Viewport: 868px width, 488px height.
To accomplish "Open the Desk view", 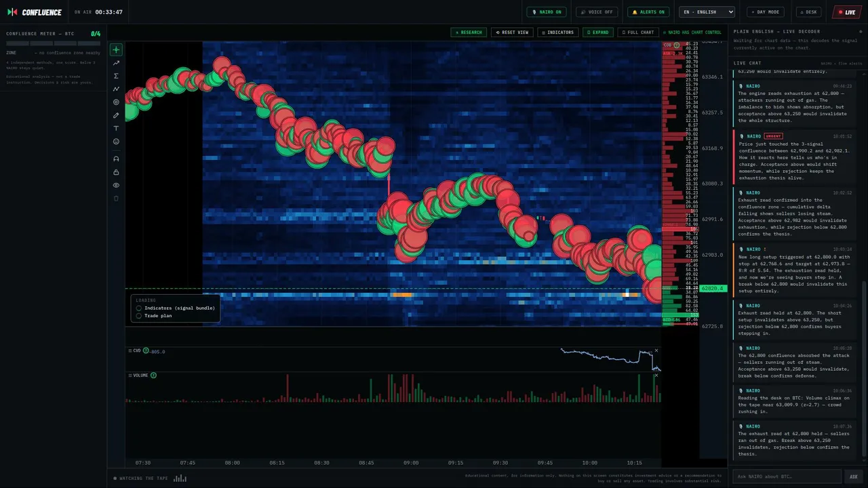I will click(809, 12).
